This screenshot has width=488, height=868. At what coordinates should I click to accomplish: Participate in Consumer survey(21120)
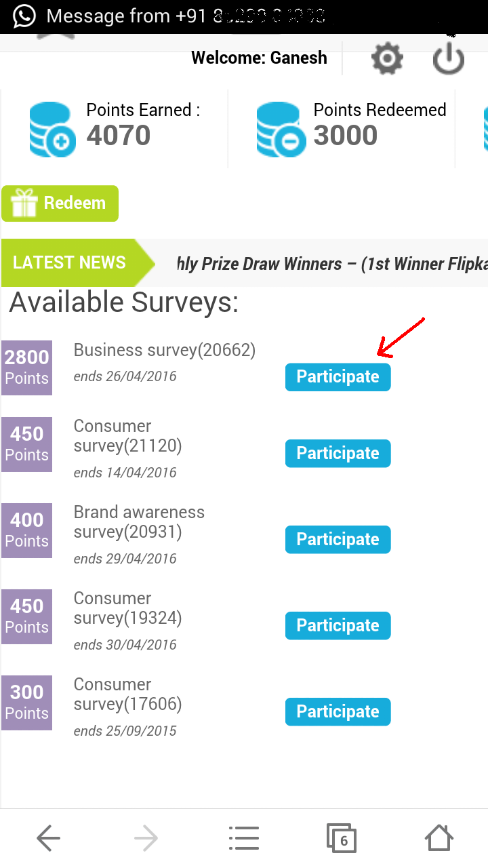coord(338,454)
